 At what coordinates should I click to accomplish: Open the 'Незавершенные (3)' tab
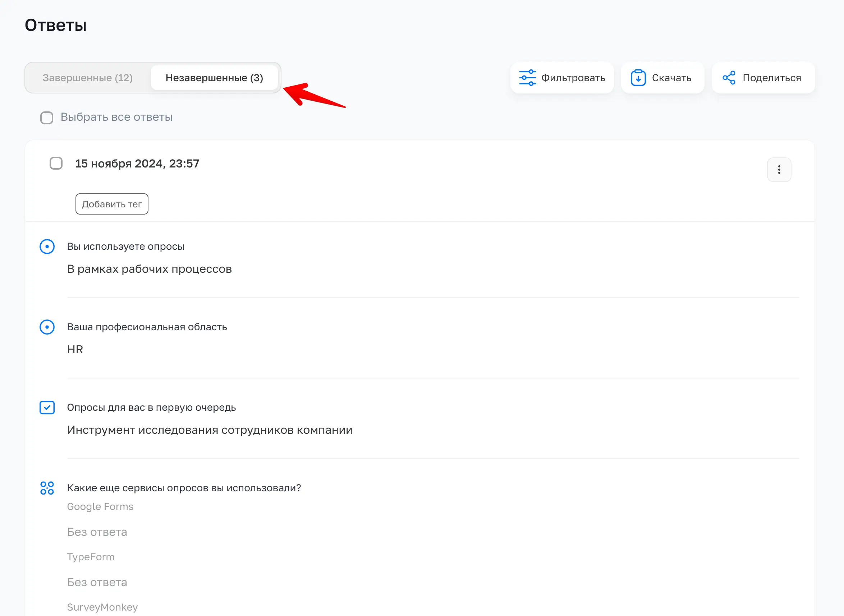click(214, 78)
